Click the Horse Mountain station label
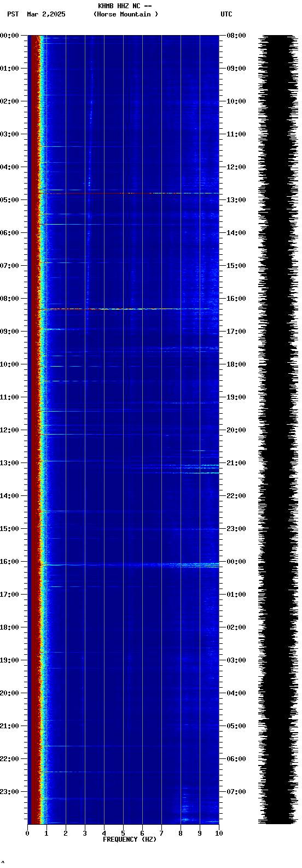The image size is (302, 868). pos(125,14)
